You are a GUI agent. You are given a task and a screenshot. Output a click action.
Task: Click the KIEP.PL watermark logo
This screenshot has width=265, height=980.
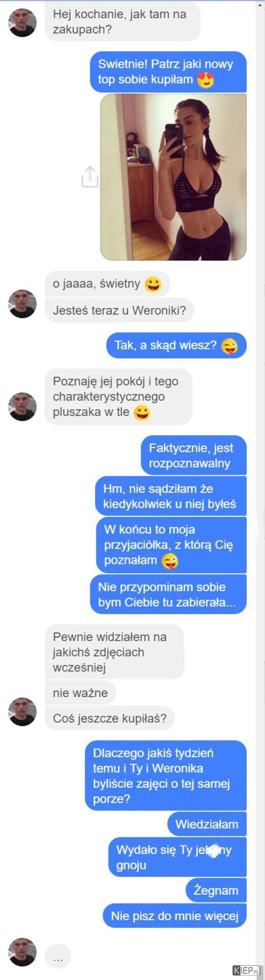click(246, 970)
